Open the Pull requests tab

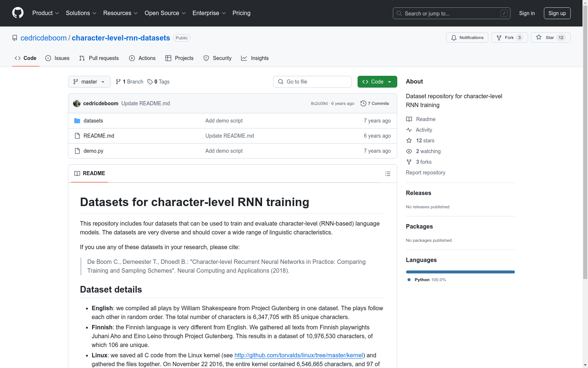99,58
